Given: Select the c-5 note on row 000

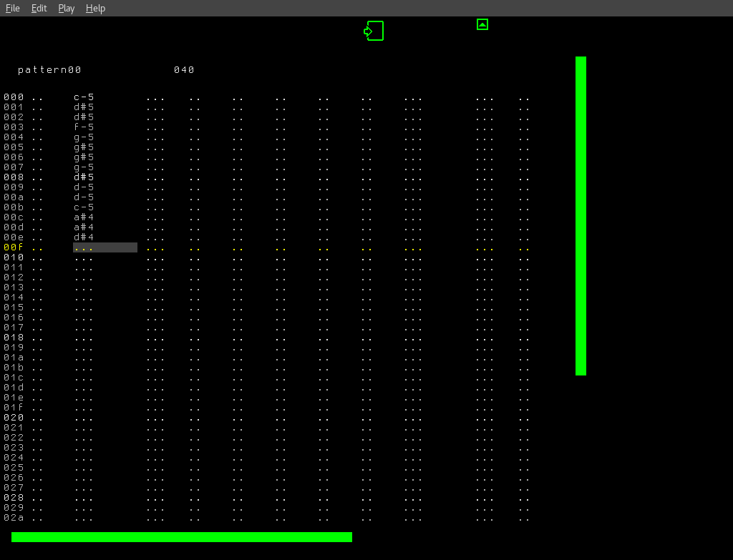Looking at the screenshot, I should tap(83, 97).
